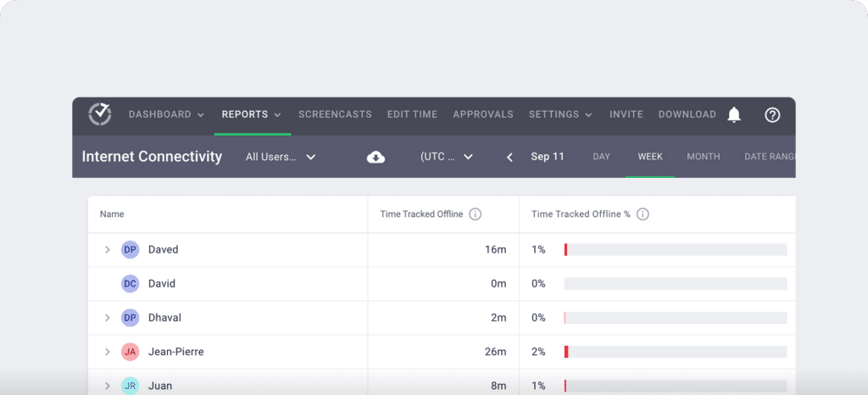
Task: Open the notifications bell
Action: tap(734, 115)
